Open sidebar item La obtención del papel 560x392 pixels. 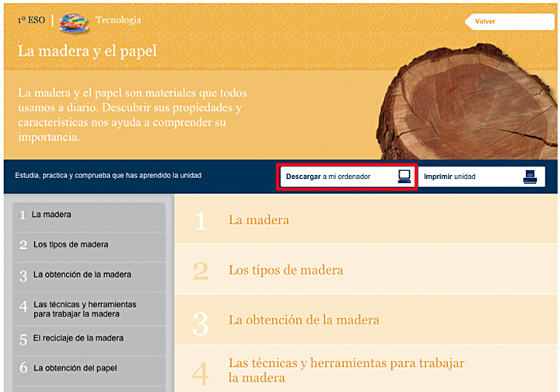(x=89, y=368)
